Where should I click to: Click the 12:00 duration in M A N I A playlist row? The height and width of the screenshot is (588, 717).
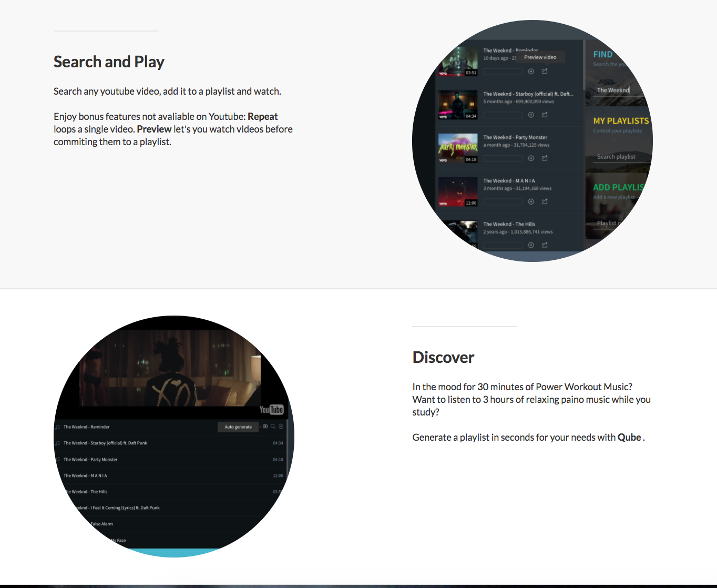tap(278, 476)
